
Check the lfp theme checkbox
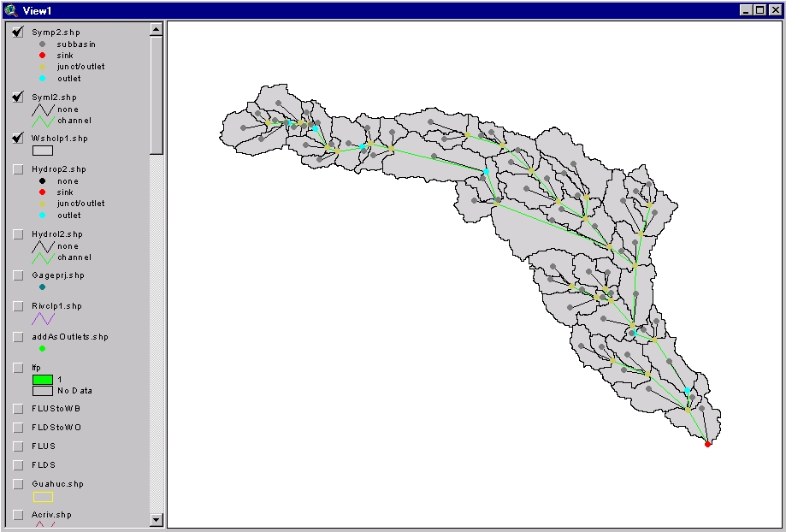point(18,368)
